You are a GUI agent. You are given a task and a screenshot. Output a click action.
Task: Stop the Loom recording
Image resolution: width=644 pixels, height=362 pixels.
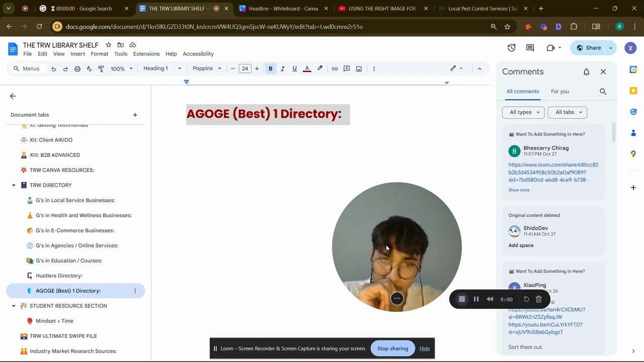(462, 299)
